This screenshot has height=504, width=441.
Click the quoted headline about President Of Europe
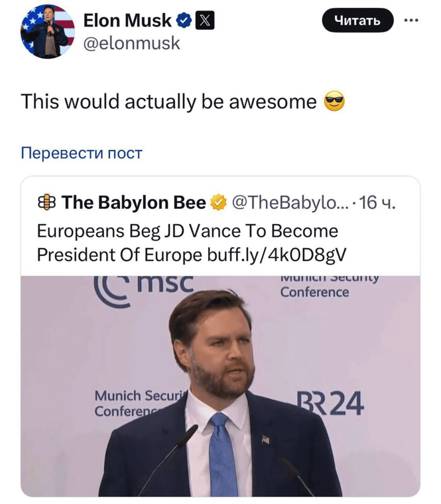click(188, 231)
